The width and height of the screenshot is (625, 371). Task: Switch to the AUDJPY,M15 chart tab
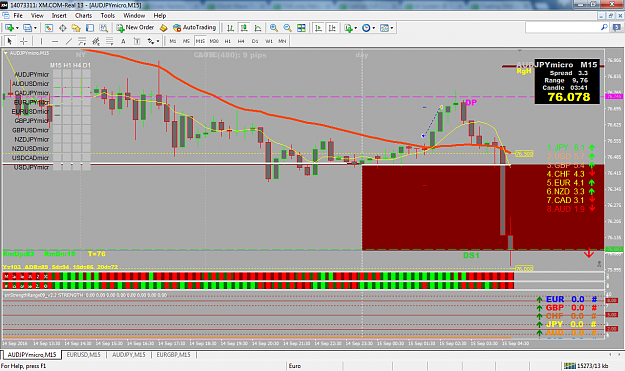click(129, 355)
